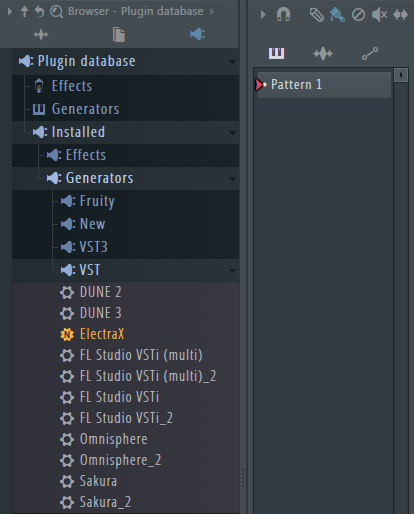Select the Installed folder
Image resolution: width=414 pixels, height=514 pixels.
[x=125, y=132]
